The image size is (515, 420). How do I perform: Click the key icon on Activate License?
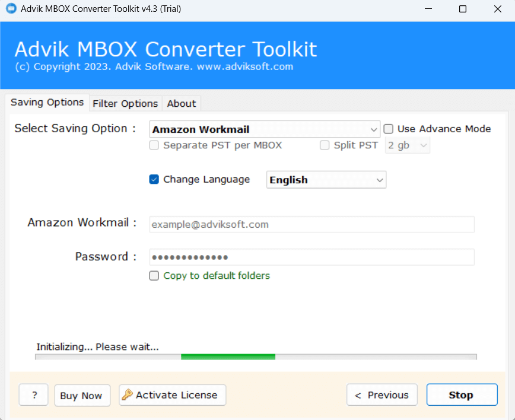pos(127,394)
